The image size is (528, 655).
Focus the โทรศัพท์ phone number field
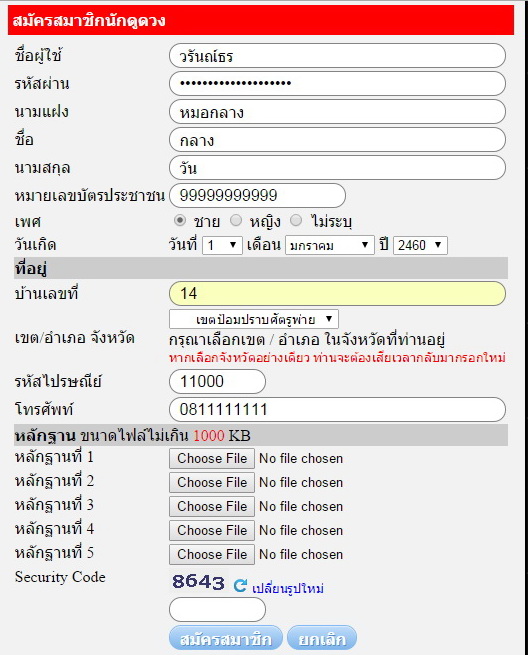point(338,409)
